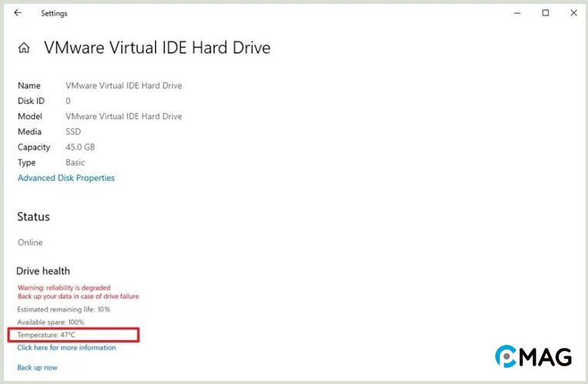This screenshot has width=588, height=384.
Task: Click the Online status text
Action: coord(30,243)
